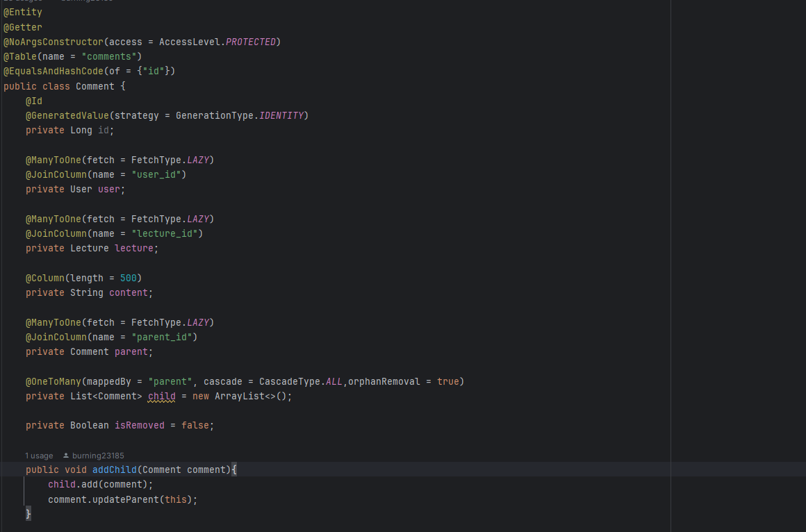Screen dimensions: 806x532
Task: Click the author person icon before burning23185
Action: click(66, 456)
